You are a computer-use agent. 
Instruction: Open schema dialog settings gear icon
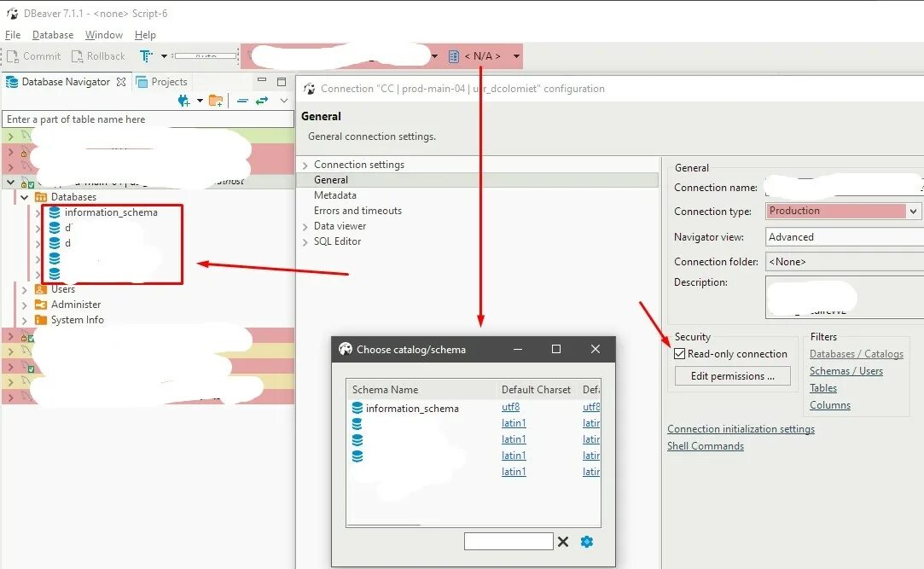pyautogui.click(x=586, y=542)
